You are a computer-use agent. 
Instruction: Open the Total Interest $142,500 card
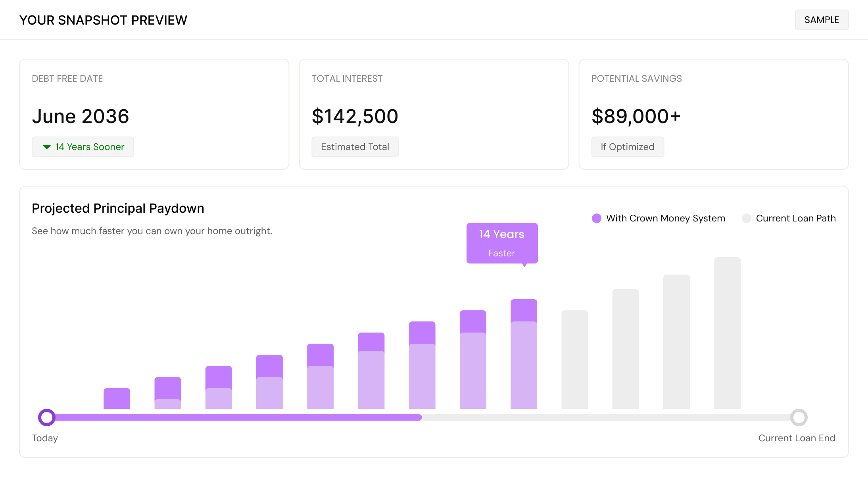click(434, 114)
